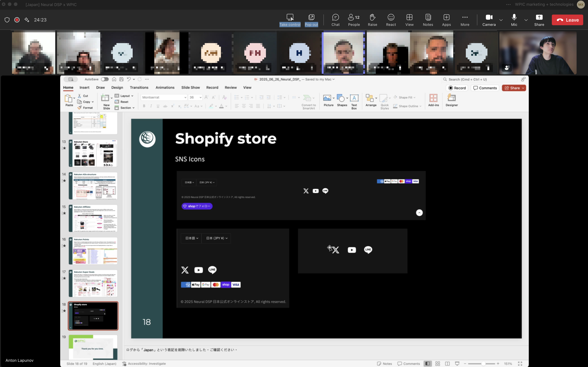Click the Cut scissors command

pos(83,96)
